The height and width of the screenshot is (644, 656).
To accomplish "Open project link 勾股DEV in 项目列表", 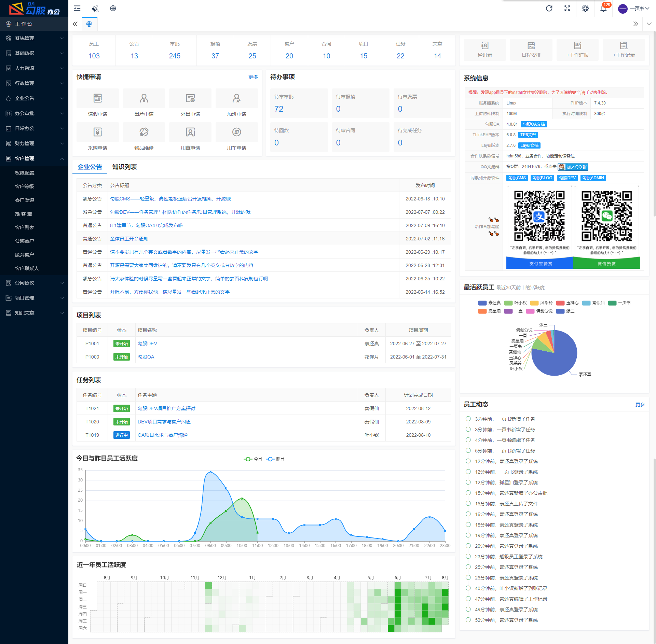I will 147,344.
